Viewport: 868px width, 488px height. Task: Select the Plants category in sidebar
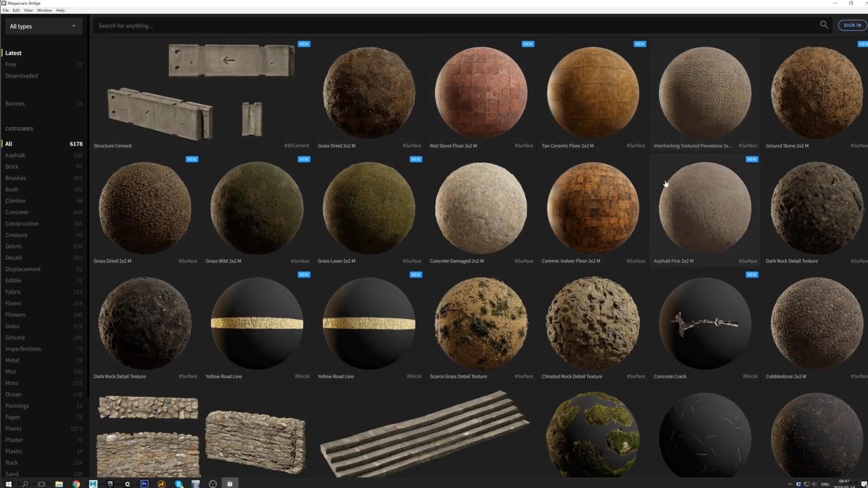[x=13, y=428]
